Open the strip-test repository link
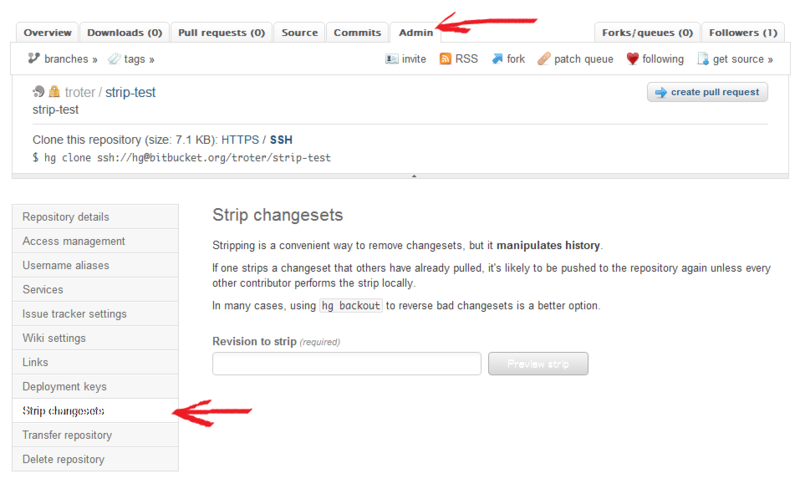Screen dimensions: 800x484 click(130, 92)
